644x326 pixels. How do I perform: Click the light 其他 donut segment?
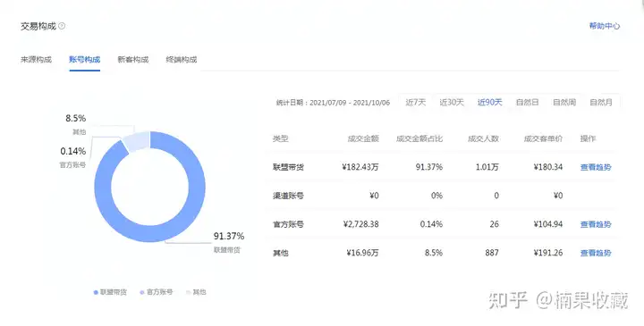[137, 141]
